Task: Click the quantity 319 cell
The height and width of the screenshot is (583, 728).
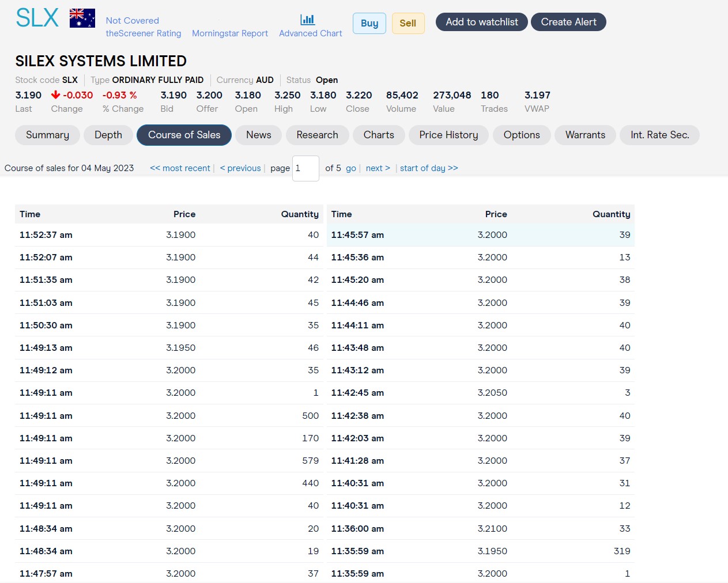Action: click(622, 551)
